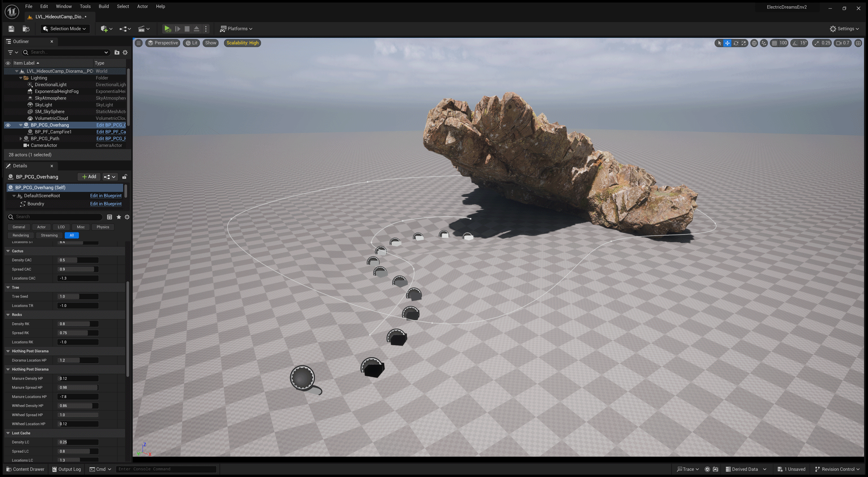
Task: Show only favorite properties star
Action: point(119,217)
